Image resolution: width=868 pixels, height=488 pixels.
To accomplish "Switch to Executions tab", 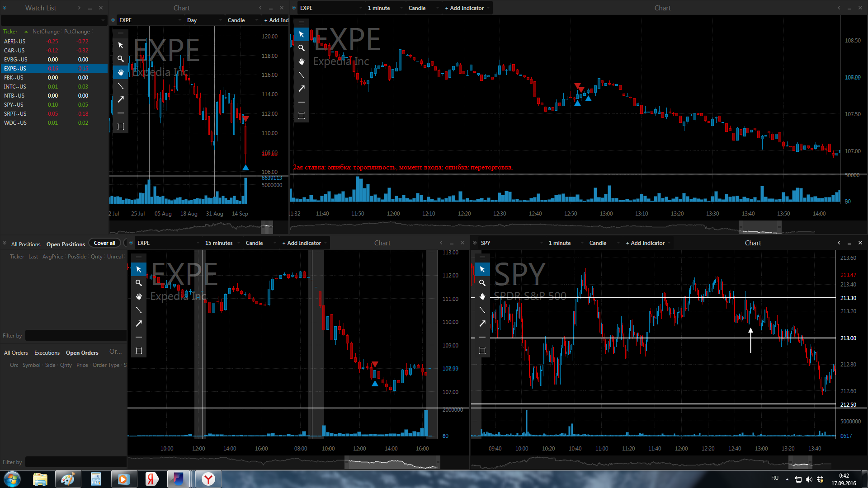I will click(47, 352).
